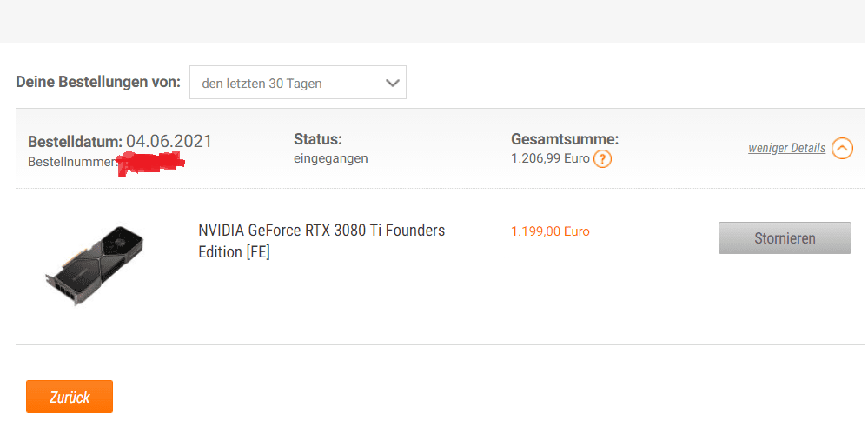
Task: Click the order date 04.06.2021
Action: tap(169, 141)
